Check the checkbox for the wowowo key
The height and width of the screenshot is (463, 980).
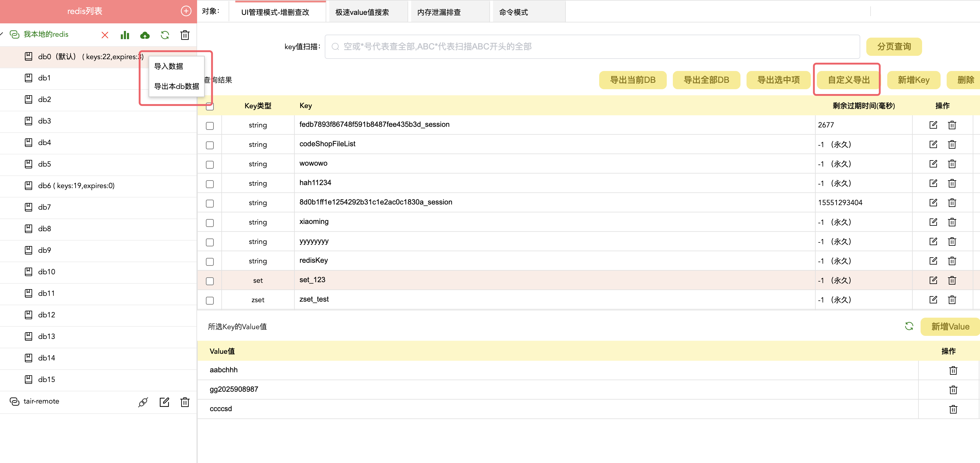point(210,164)
